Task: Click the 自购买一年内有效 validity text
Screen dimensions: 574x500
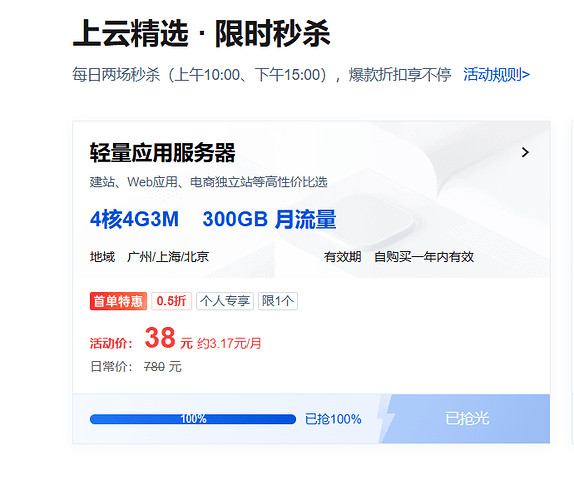Action: [x=424, y=257]
